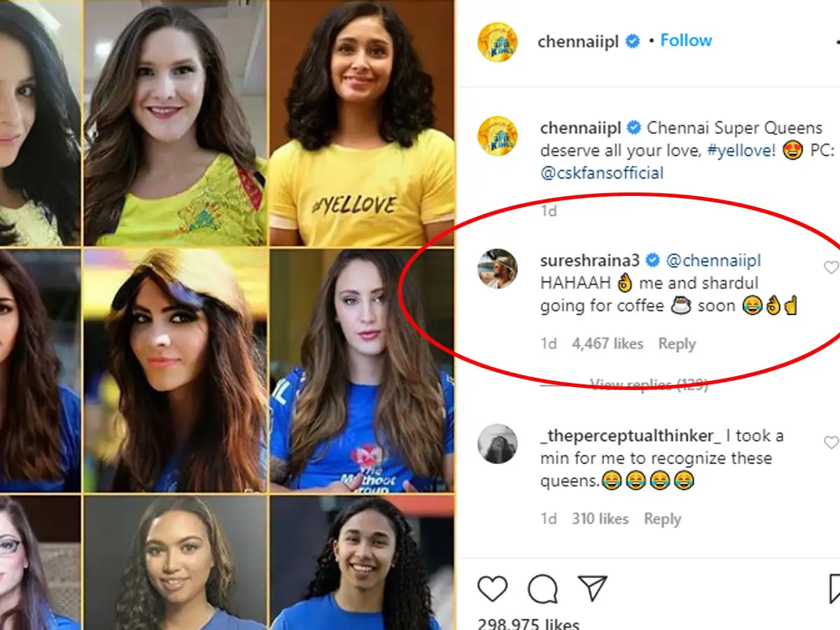Image resolution: width=840 pixels, height=630 pixels.
Task: View 4,467 likes on sureshraina3's comment
Action: point(607,344)
